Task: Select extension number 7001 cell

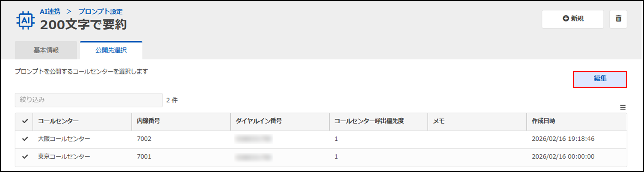Action: click(144, 156)
